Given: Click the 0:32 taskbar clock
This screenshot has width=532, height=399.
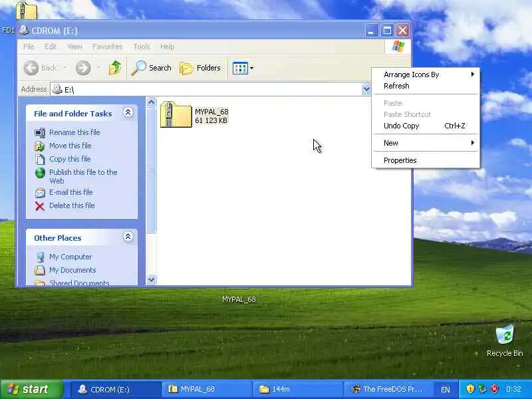Looking at the screenshot, I should pyautogui.click(x=513, y=389).
